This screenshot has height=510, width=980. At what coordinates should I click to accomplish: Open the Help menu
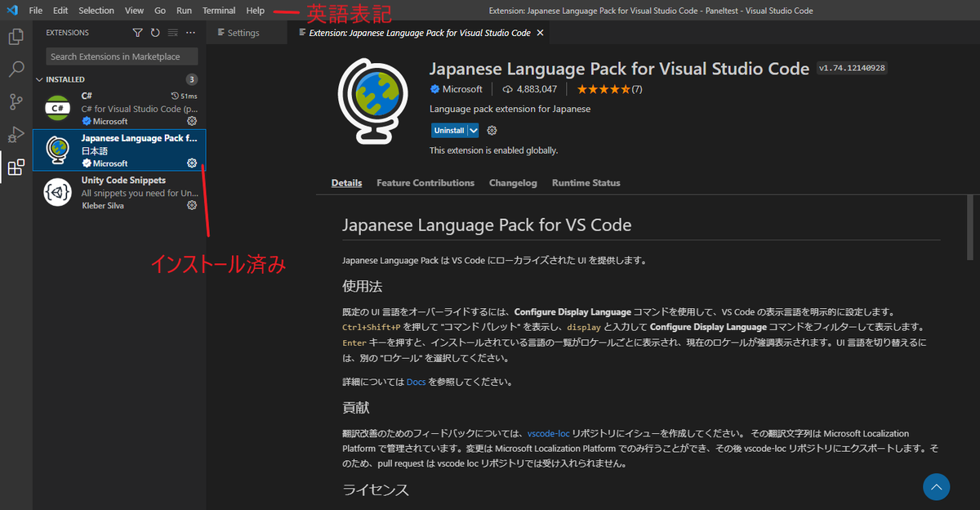click(x=256, y=11)
